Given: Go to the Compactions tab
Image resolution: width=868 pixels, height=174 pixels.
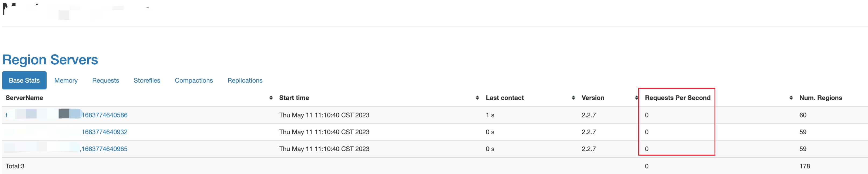Looking at the screenshot, I should click(194, 81).
